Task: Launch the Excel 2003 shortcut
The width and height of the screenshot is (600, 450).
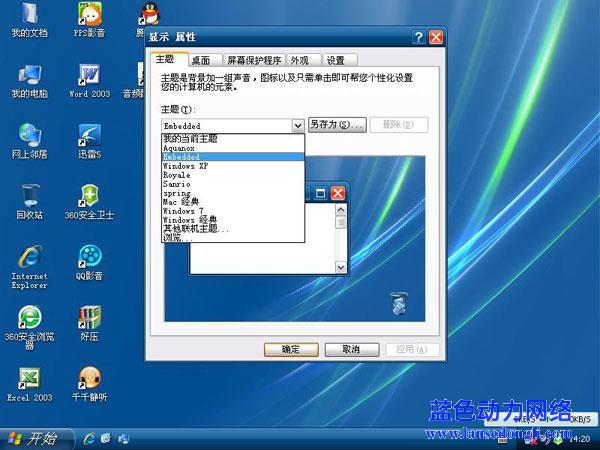Action: [x=29, y=384]
